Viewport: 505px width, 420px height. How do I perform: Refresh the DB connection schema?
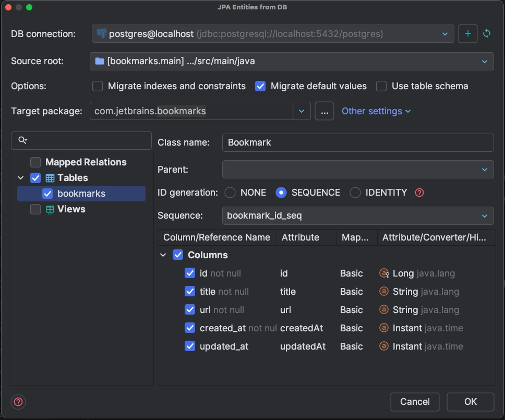pos(487,33)
